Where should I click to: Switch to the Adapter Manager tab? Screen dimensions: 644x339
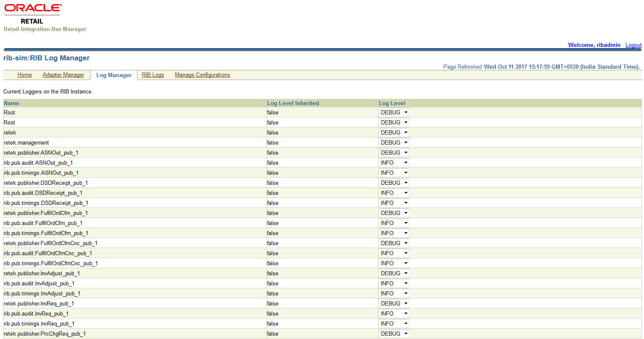63,75
